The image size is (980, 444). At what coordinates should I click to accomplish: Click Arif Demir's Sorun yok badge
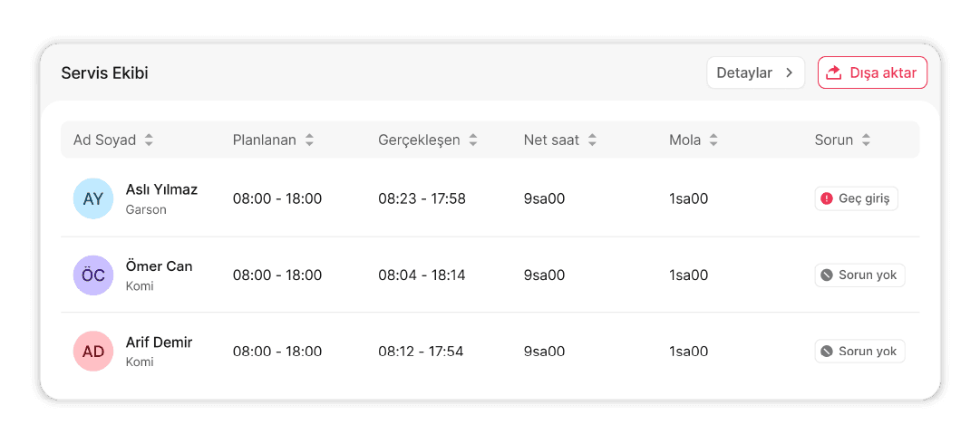(x=859, y=352)
